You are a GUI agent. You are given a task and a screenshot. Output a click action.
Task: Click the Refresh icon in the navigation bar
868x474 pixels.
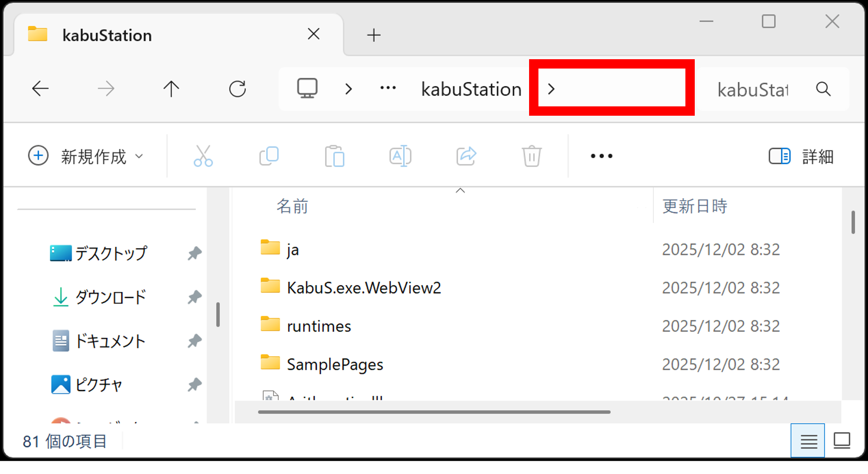[238, 88]
